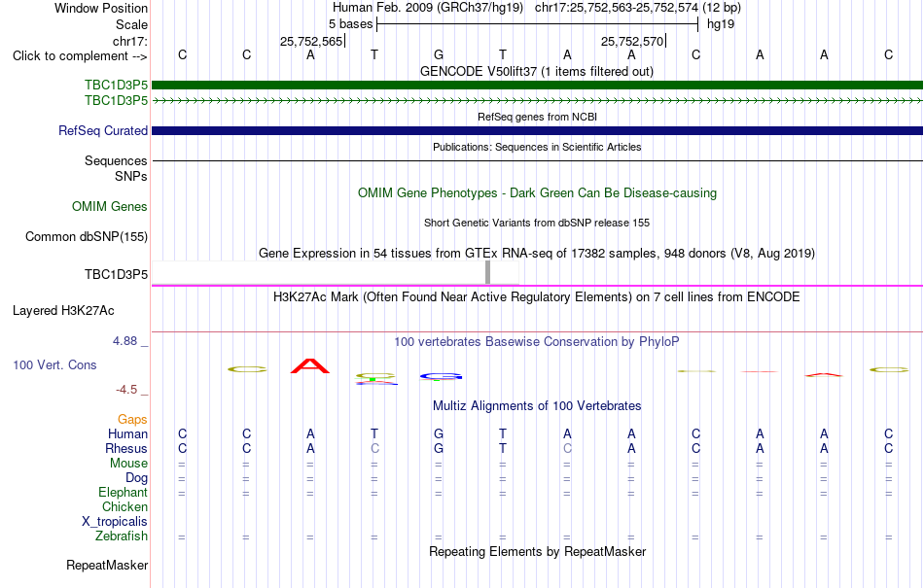Click the 25,752,570 position marker
The width and height of the screenshot is (924, 588).
(632, 41)
